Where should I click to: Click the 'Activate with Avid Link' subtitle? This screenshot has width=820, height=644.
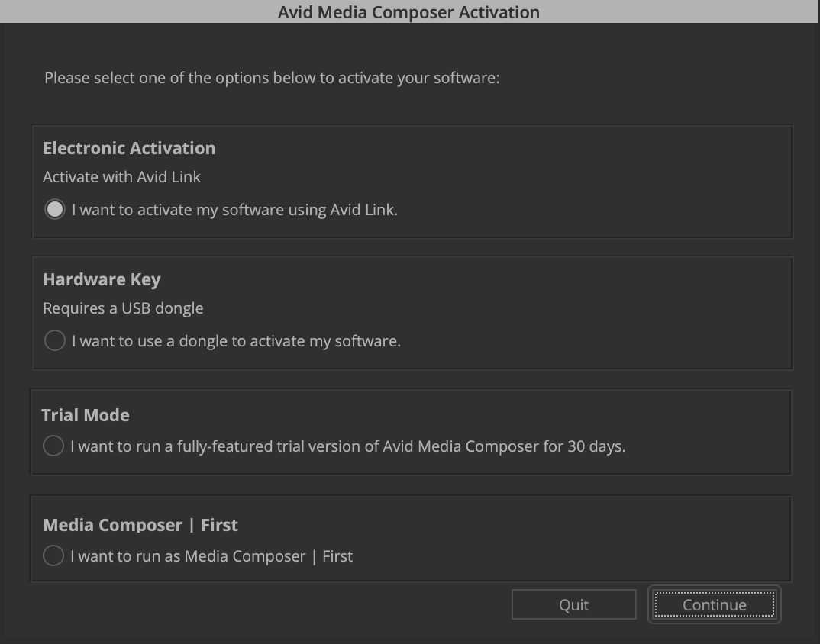[x=122, y=177]
